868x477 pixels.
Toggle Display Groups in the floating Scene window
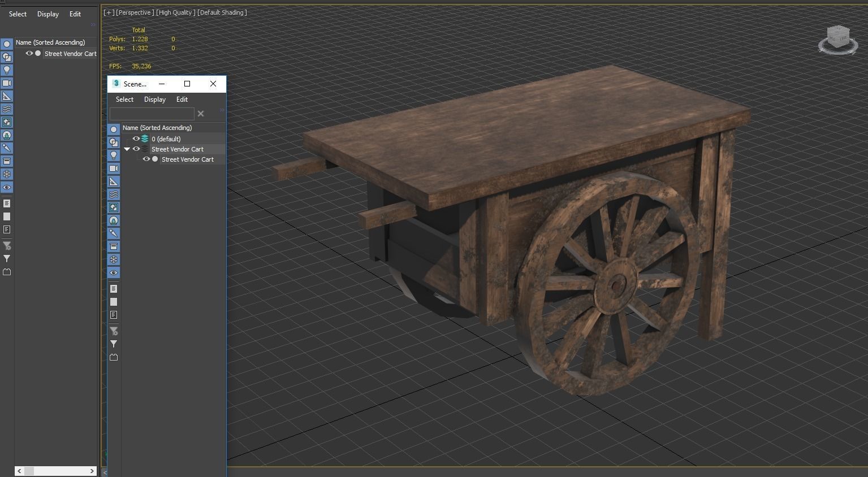coord(114,207)
